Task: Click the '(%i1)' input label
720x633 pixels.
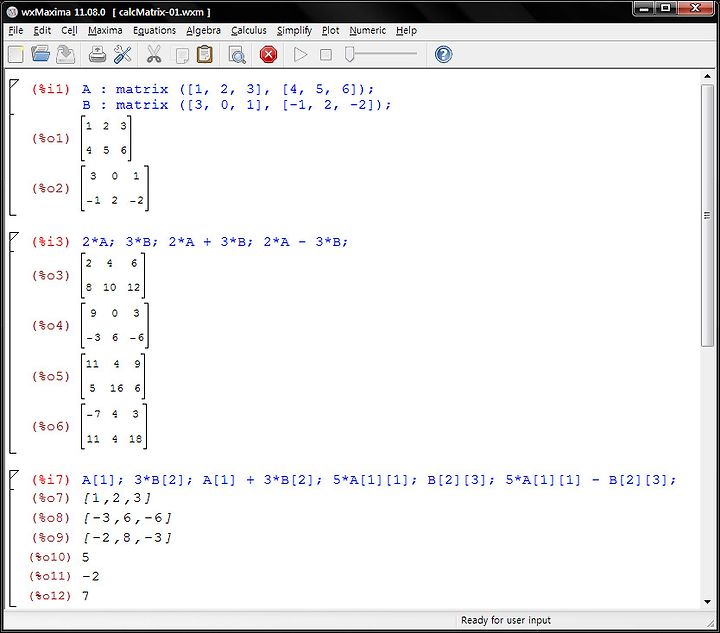Action: pos(51,89)
